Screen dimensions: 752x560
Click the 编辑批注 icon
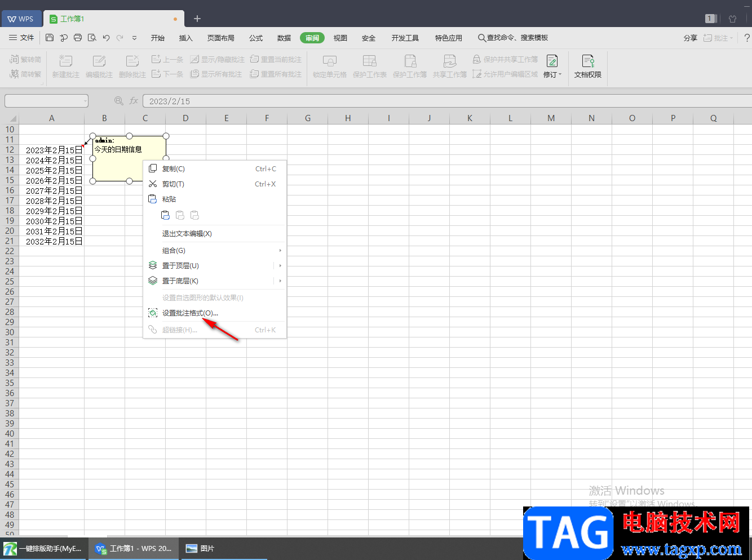click(x=99, y=61)
